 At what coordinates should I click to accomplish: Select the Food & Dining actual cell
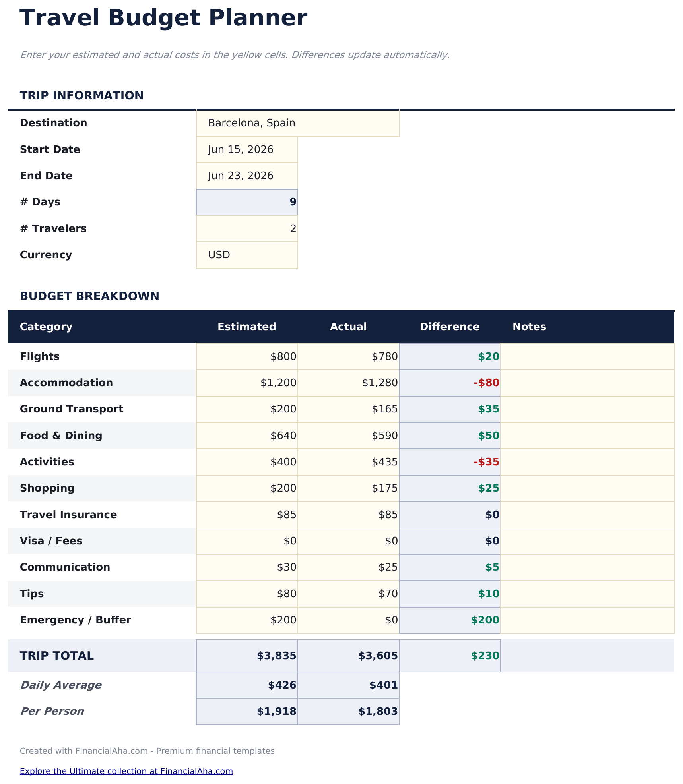coord(348,436)
